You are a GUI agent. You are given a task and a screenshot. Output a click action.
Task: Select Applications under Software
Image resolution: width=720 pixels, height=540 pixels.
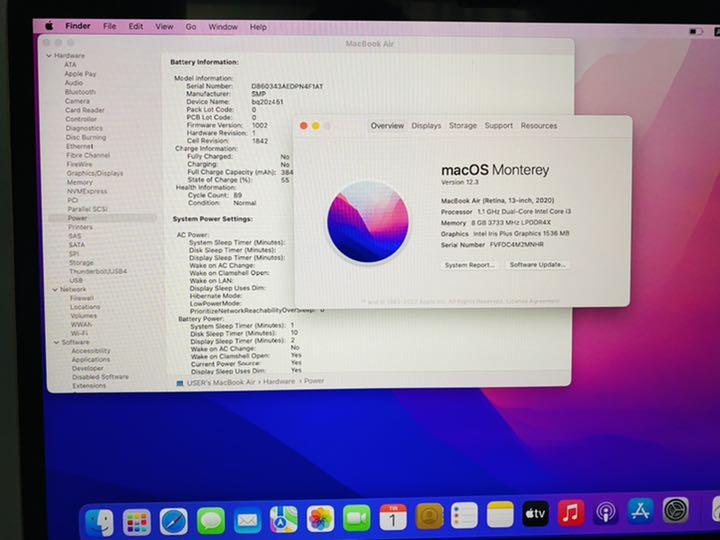pyautogui.click(x=91, y=360)
